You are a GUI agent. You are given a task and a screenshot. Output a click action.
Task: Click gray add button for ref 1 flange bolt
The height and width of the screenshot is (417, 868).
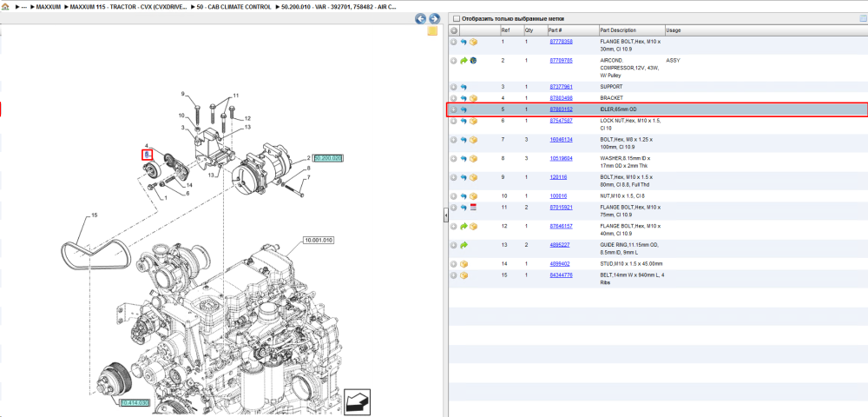pyautogui.click(x=453, y=42)
